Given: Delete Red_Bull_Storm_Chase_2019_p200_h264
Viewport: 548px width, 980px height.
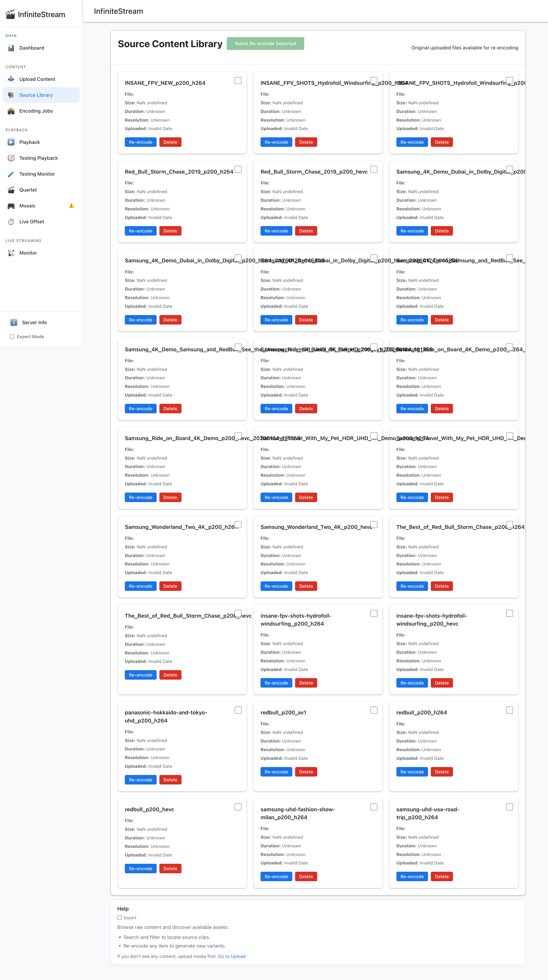Looking at the screenshot, I should coord(170,231).
